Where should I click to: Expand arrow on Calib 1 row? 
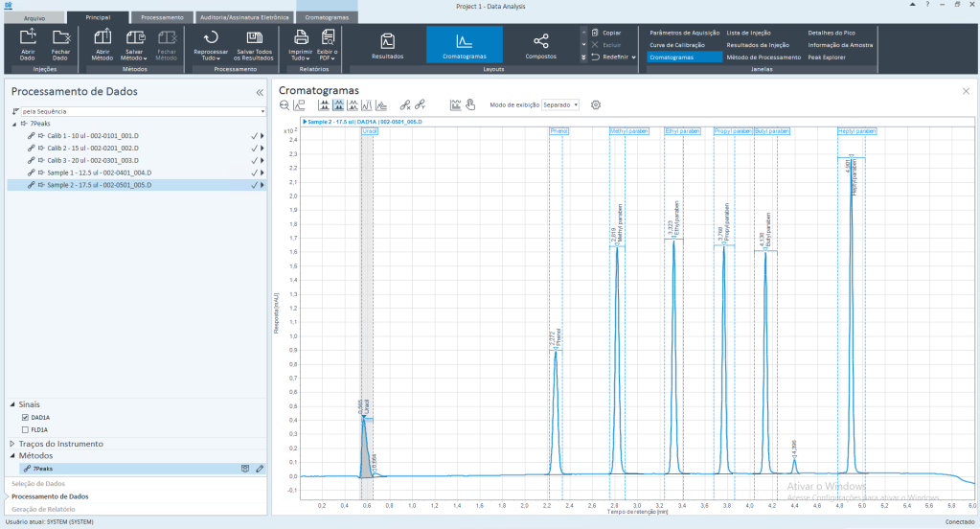pyautogui.click(x=262, y=136)
